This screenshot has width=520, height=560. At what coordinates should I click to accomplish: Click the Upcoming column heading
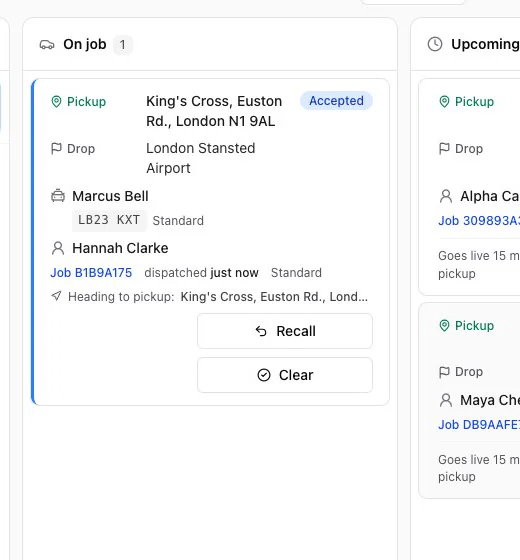tap(485, 44)
